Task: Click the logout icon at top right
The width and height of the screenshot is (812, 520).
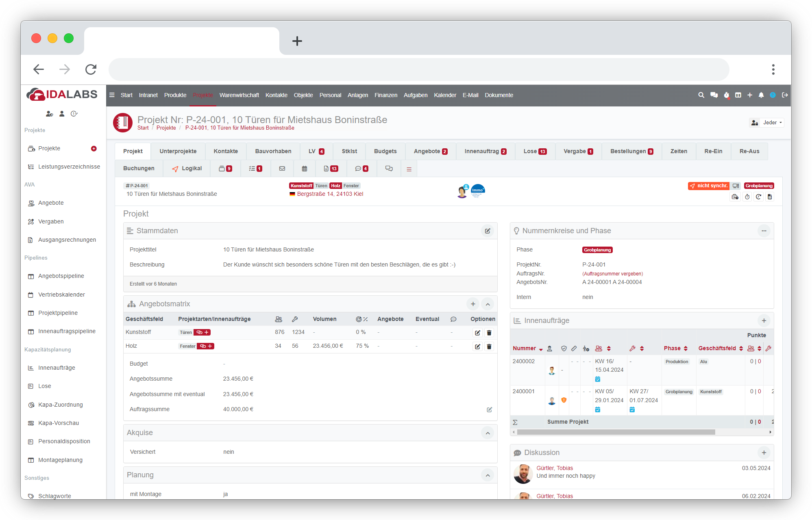Action: coord(785,95)
